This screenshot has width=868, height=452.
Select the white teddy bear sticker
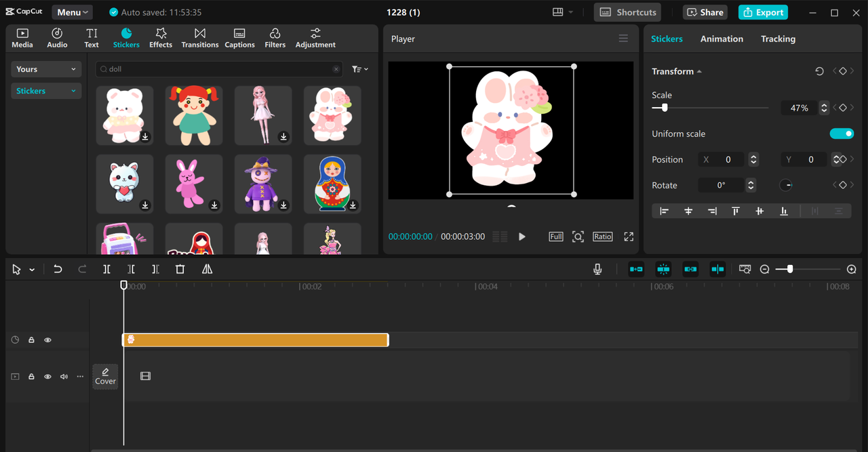click(125, 115)
